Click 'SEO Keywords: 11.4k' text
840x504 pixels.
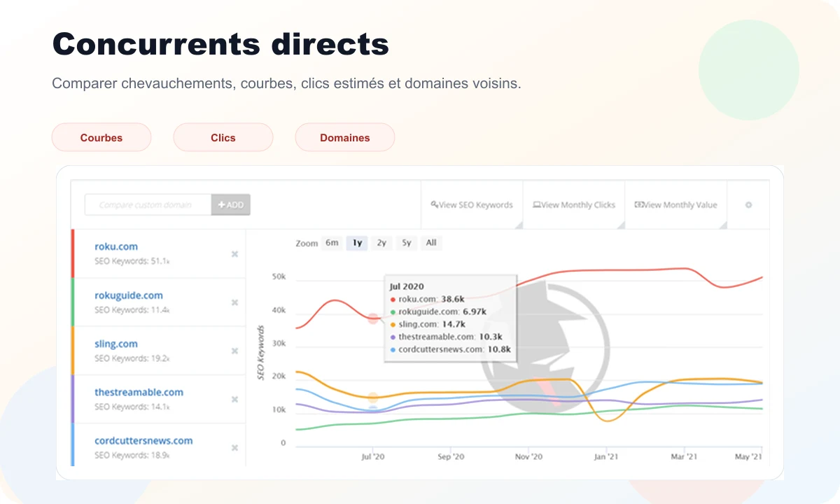pyautogui.click(x=132, y=309)
